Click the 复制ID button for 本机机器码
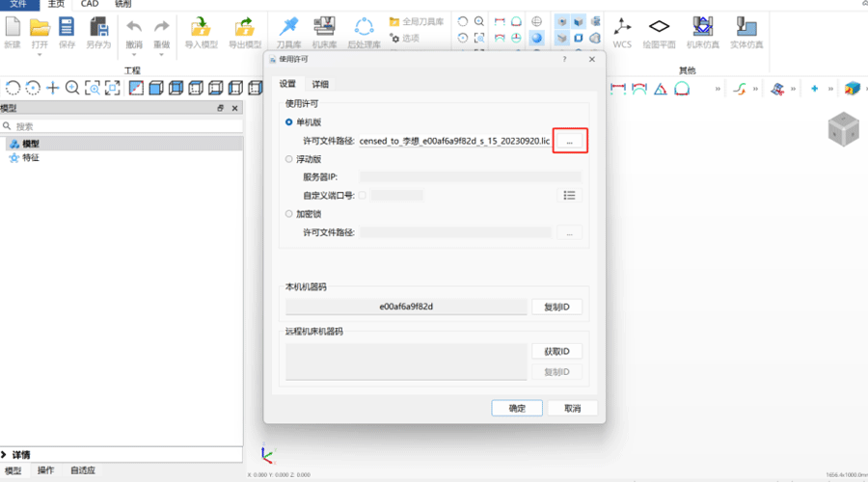The image size is (868, 482). click(x=556, y=308)
